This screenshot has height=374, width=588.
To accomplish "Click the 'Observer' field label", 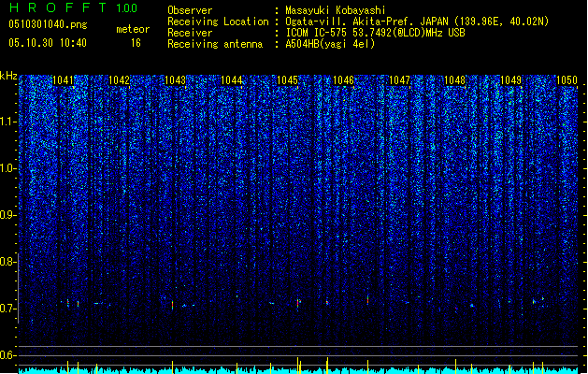I will [190, 10].
